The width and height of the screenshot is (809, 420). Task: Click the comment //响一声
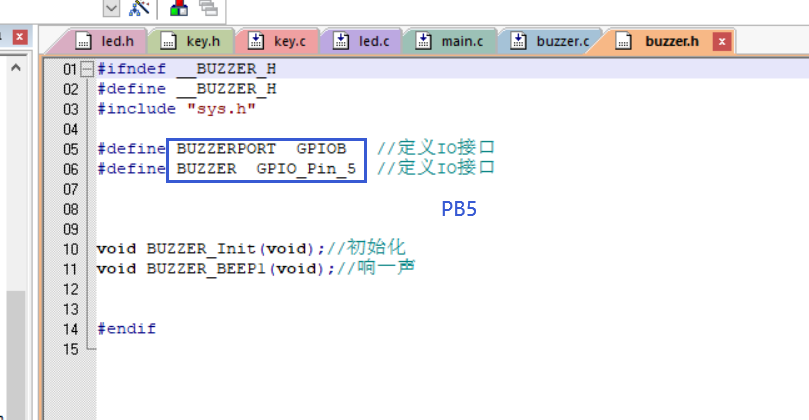tap(376, 268)
